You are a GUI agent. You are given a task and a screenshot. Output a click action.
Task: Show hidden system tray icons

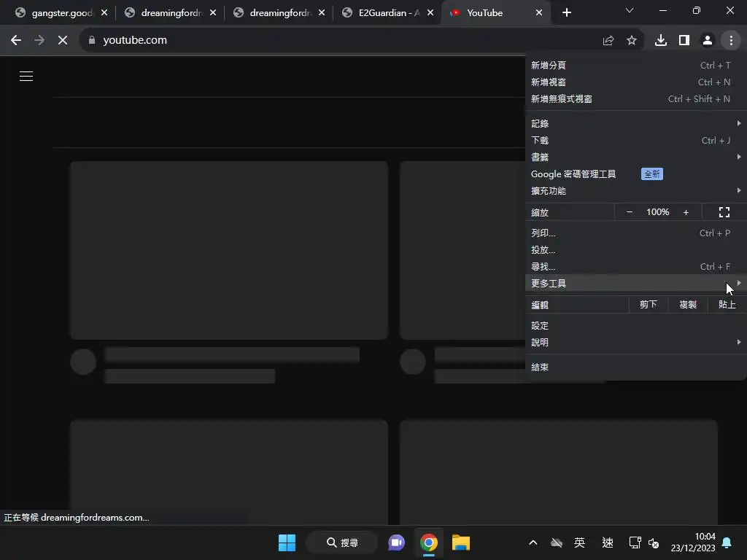click(533, 542)
